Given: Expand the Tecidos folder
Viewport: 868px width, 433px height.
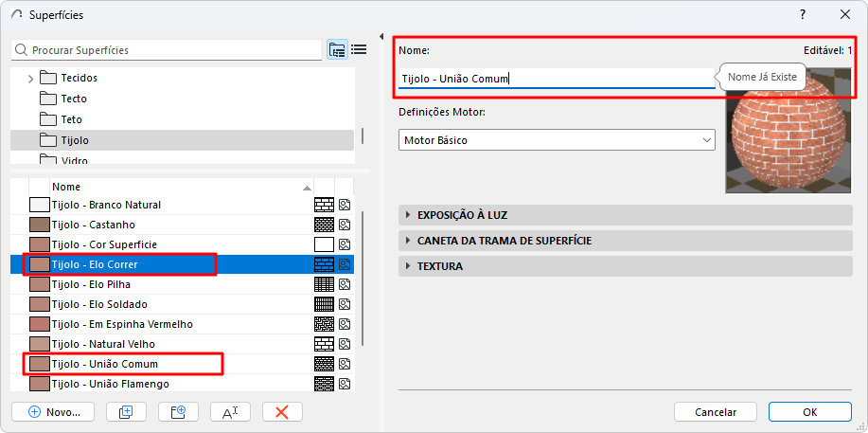Looking at the screenshot, I should (x=31, y=78).
